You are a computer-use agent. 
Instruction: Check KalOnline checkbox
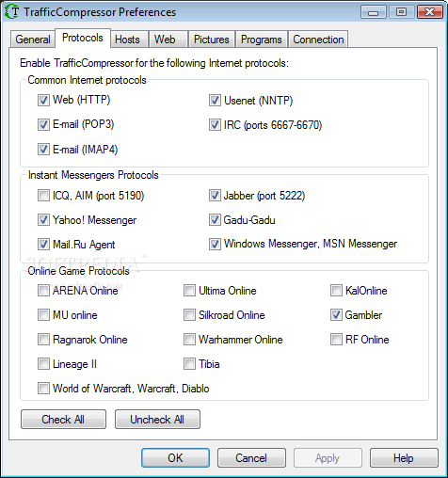pos(336,291)
